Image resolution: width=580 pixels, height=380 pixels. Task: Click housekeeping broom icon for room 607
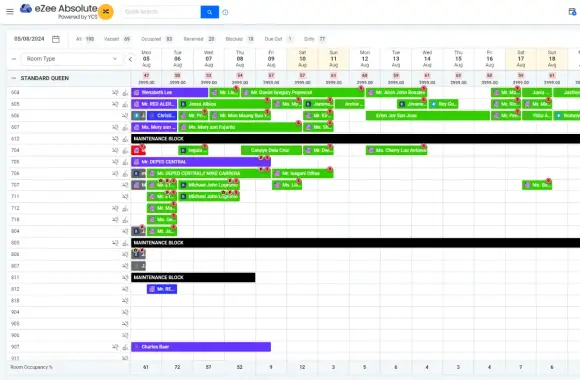coord(125,127)
